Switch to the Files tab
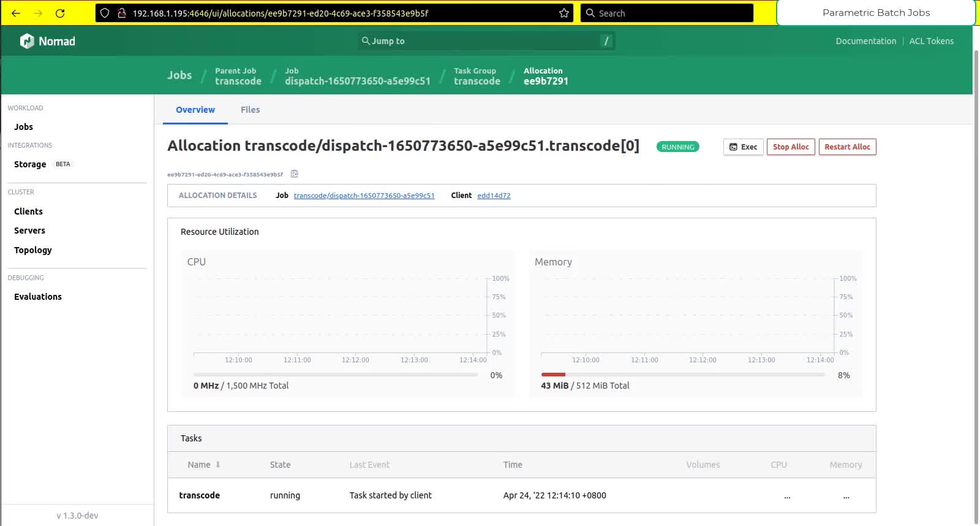 pos(250,110)
